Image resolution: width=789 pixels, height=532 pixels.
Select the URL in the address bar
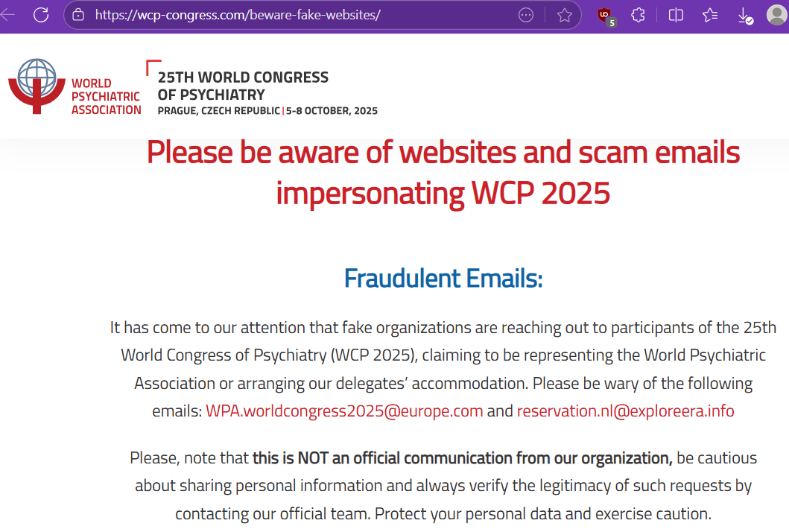tap(238, 15)
